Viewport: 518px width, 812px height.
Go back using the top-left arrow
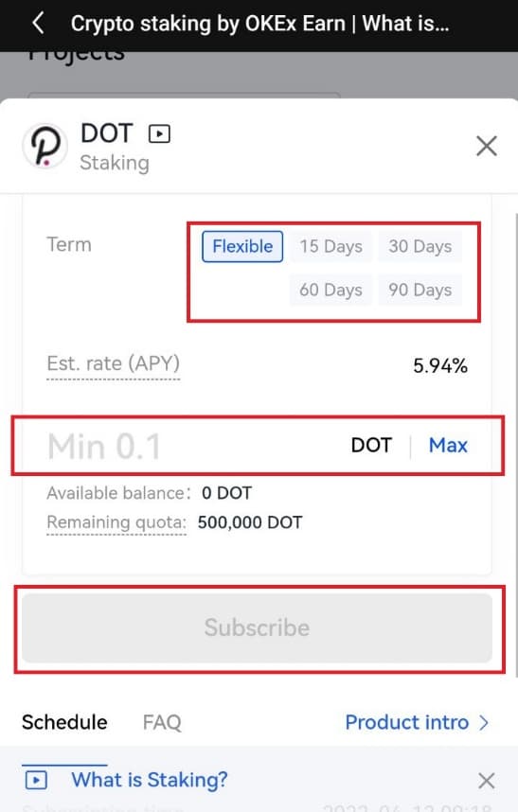click(x=38, y=24)
